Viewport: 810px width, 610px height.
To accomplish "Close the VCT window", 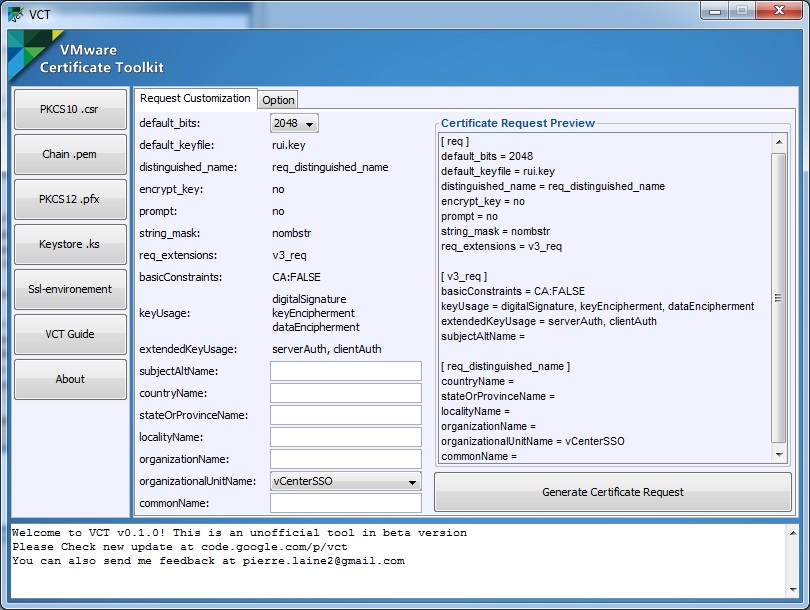I will (780, 11).
